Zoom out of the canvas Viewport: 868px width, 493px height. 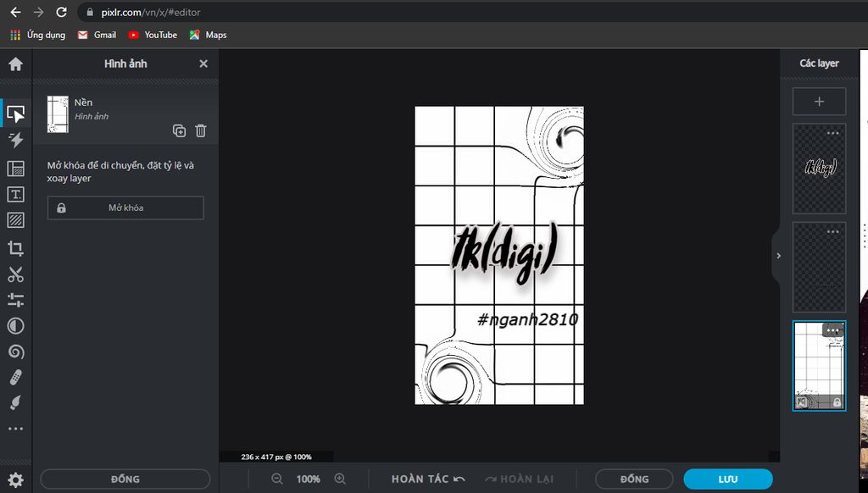tap(277, 479)
